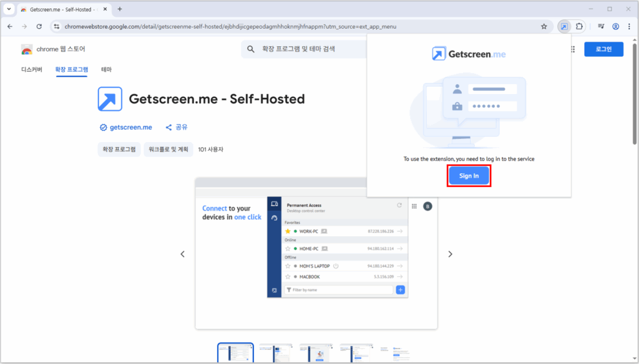Click the 공유 share link
Image resolution: width=639 pixels, height=364 pixels.
click(x=177, y=127)
